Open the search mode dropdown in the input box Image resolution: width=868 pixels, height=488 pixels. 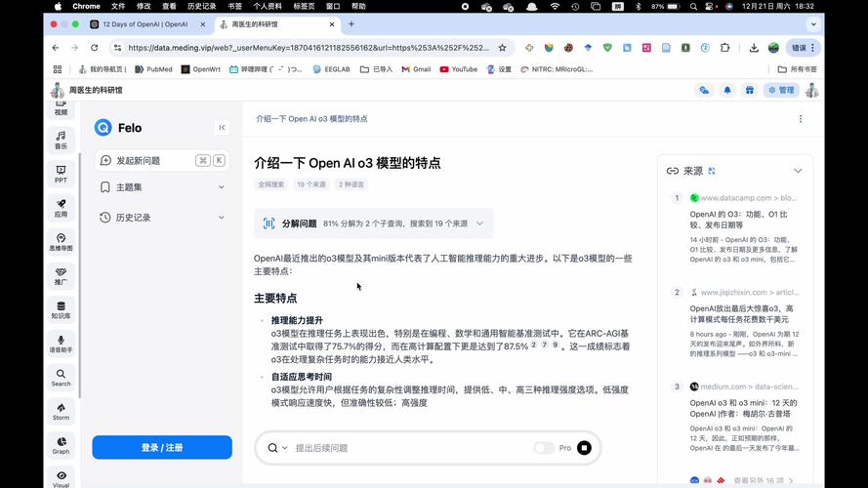click(277, 448)
